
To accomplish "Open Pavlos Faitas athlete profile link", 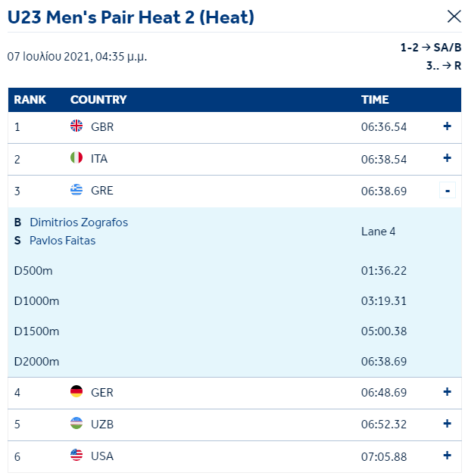I will point(63,241).
